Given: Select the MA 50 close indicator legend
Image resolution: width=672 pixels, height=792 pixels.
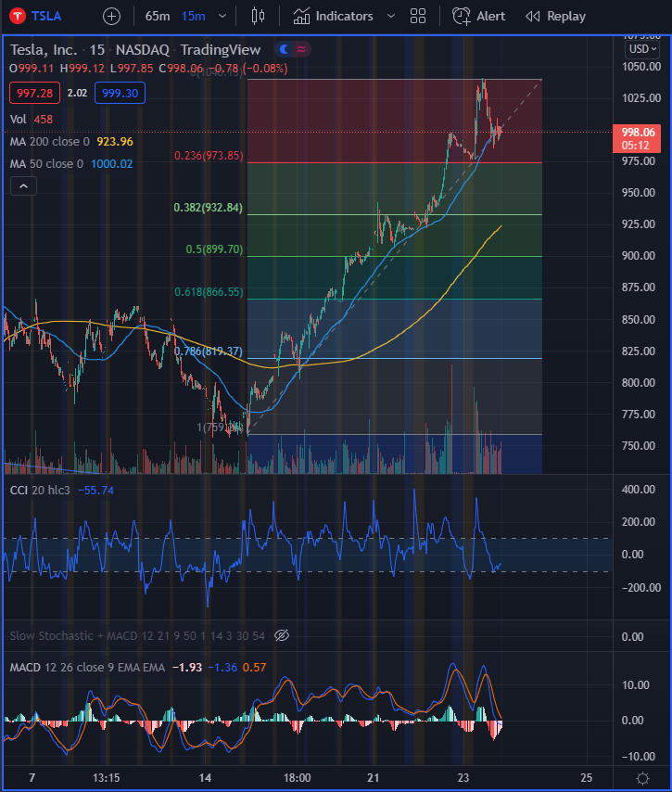Looking at the screenshot, I should click(x=46, y=163).
